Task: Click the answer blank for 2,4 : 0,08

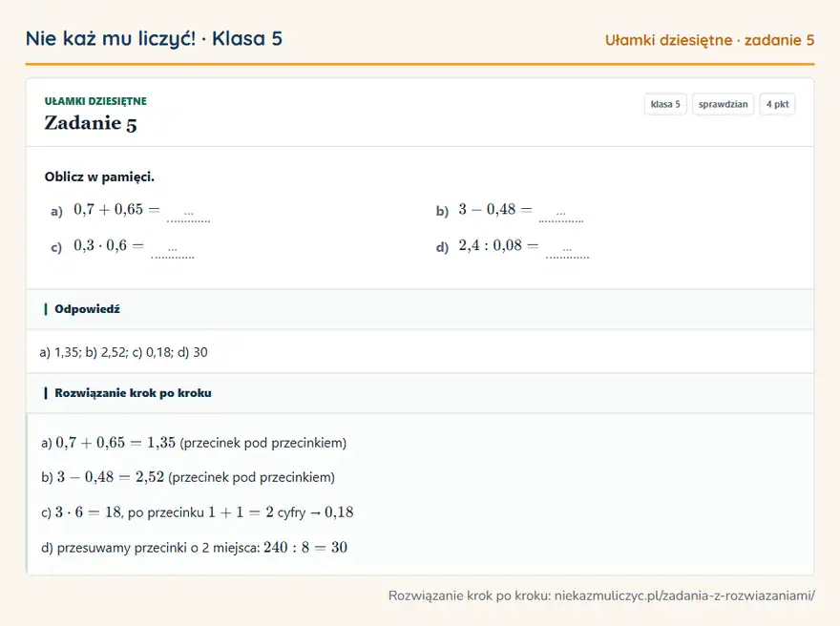Action: click(567, 251)
